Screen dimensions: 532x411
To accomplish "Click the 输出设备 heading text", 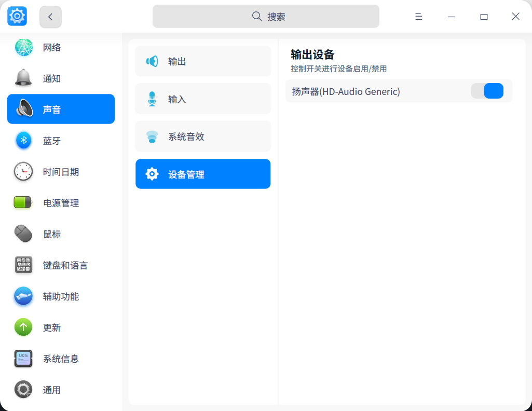I will click(312, 54).
